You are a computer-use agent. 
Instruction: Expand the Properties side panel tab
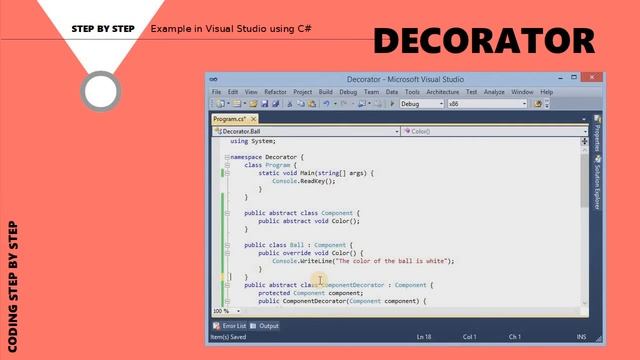597,133
